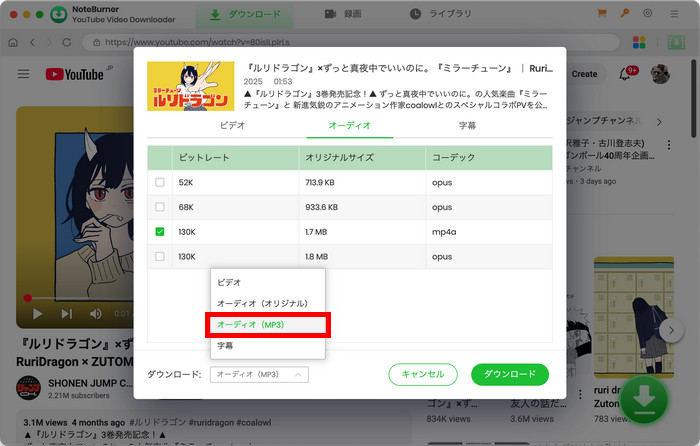The height and width of the screenshot is (446, 700).
Task: Choose 字幕 in the download type list
Action: pyautogui.click(x=267, y=346)
